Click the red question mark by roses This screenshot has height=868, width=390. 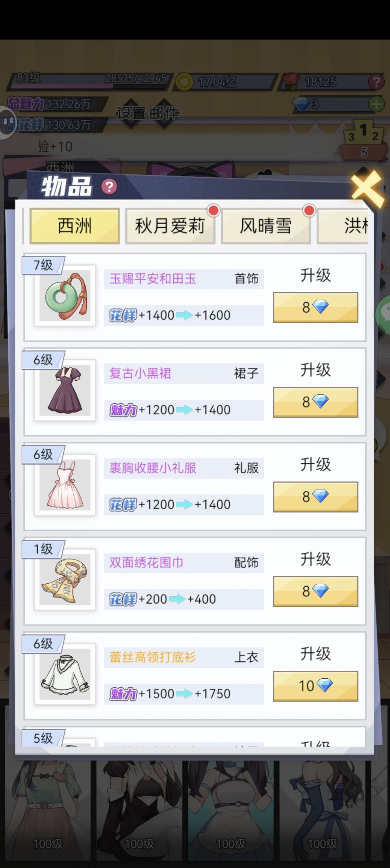pyautogui.click(x=376, y=82)
